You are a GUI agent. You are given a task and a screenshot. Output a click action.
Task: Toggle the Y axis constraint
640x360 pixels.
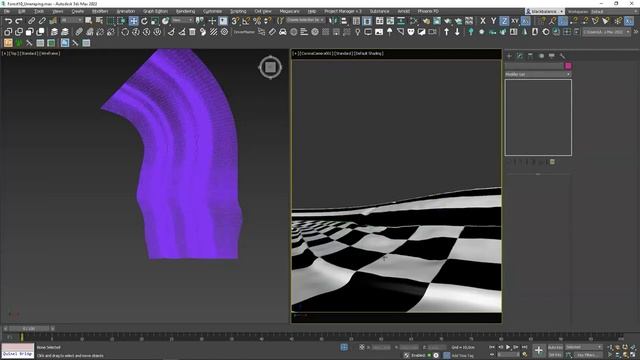tap(493, 21)
